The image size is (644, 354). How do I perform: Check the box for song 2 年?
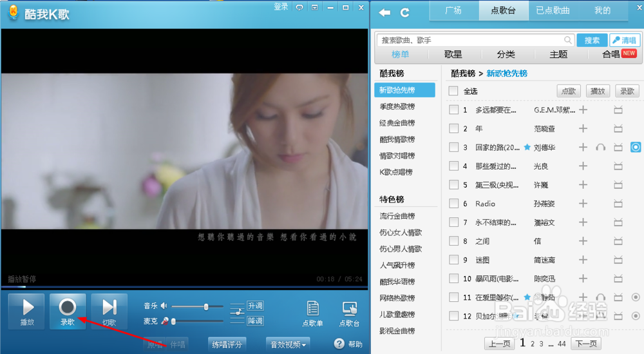(x=454, y=129)
